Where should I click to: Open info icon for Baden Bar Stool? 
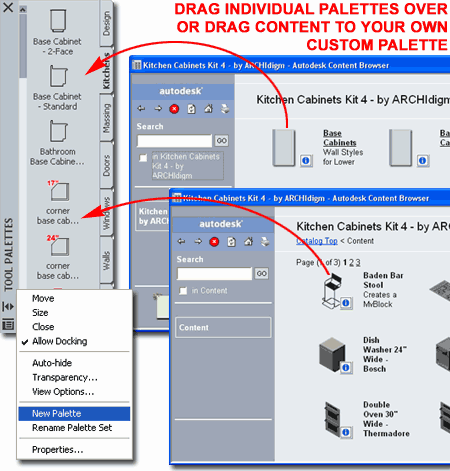coord(346,303)
